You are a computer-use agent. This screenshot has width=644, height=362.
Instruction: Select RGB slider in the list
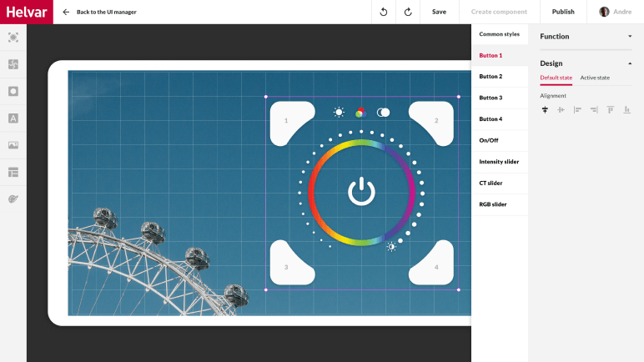tap(500, 204)
